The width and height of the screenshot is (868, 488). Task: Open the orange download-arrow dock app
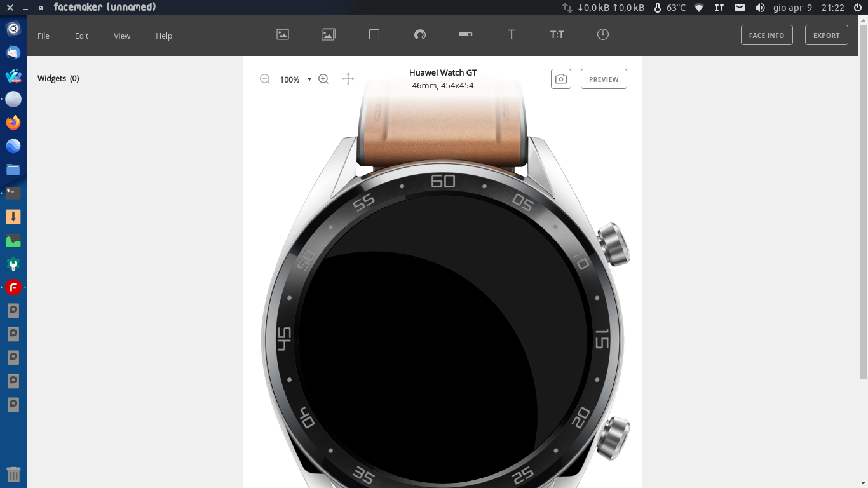point(13,217)
